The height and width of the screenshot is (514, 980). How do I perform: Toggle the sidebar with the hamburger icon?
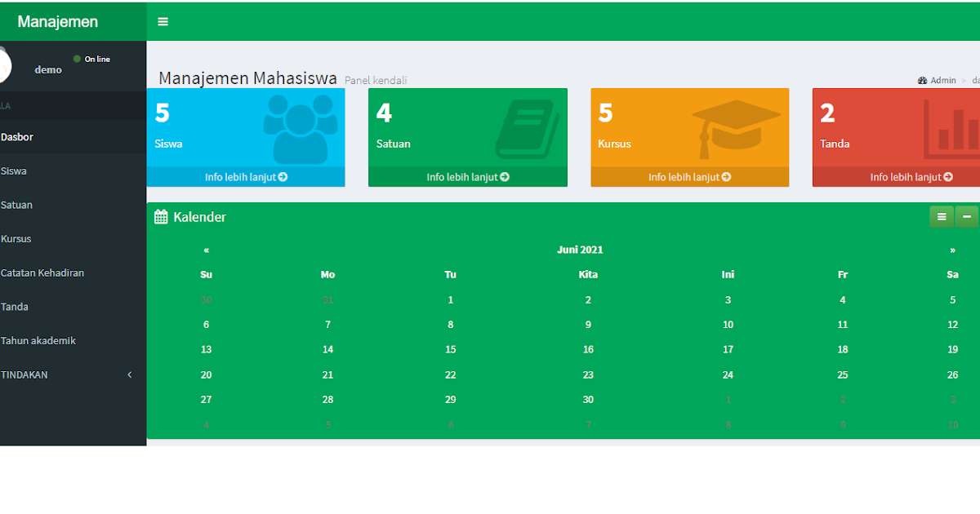[x=163, y=21]
